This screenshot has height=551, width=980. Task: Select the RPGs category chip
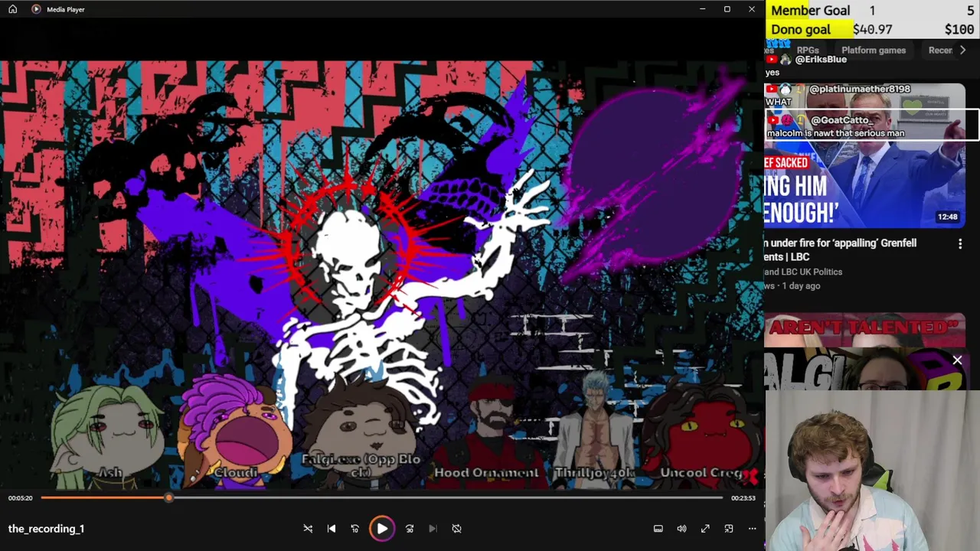(808, 51)
